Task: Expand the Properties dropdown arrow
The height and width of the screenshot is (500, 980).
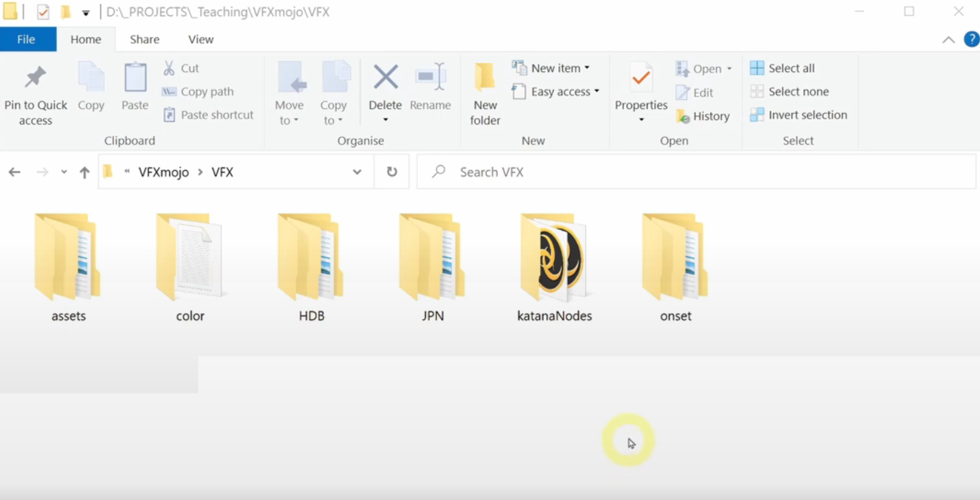Action: [x=641, y=120]
